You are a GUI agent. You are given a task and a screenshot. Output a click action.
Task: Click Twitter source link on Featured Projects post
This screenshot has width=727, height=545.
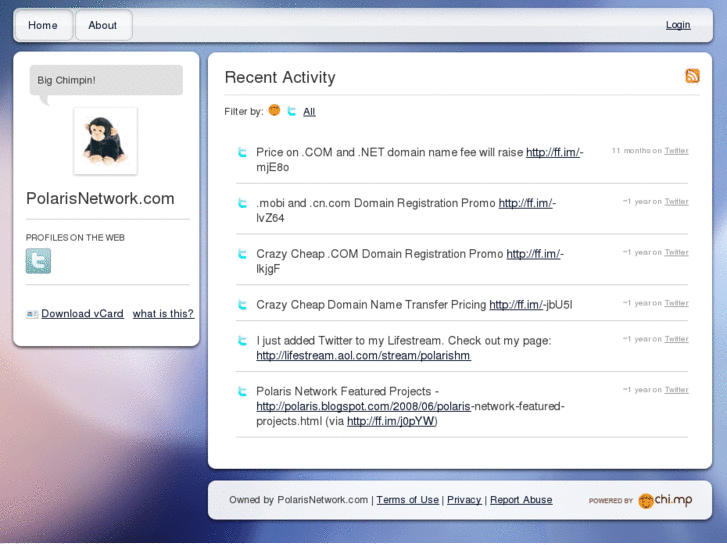point(676,390)
